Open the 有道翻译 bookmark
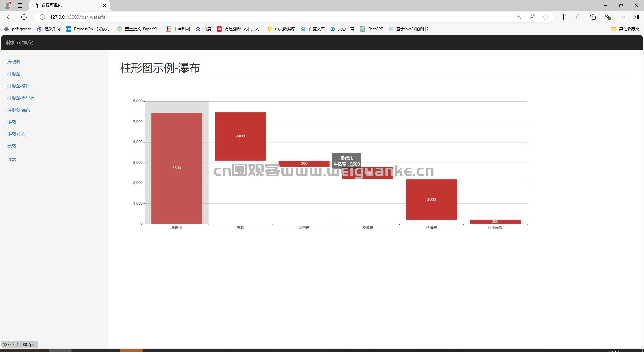The height and width of the screenshot is (352, 644). 239,29
